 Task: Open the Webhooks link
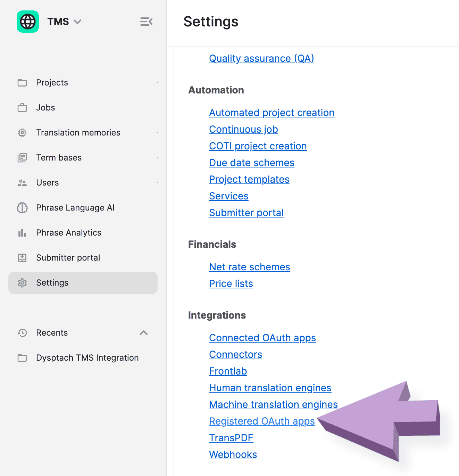tap(233, 454)
